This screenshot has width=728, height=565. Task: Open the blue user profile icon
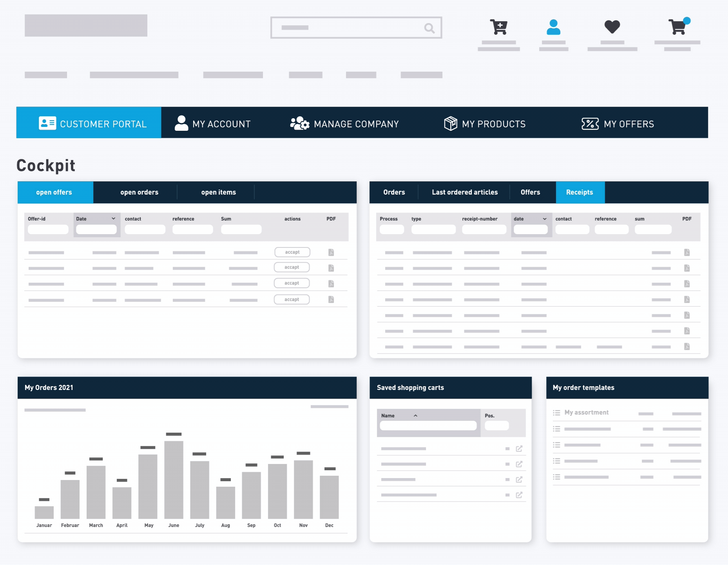(x=553, y=27)
